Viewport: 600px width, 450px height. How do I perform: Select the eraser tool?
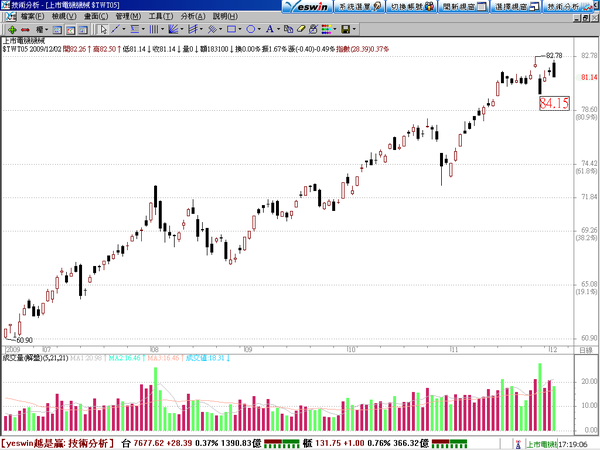tap(301, 29)
